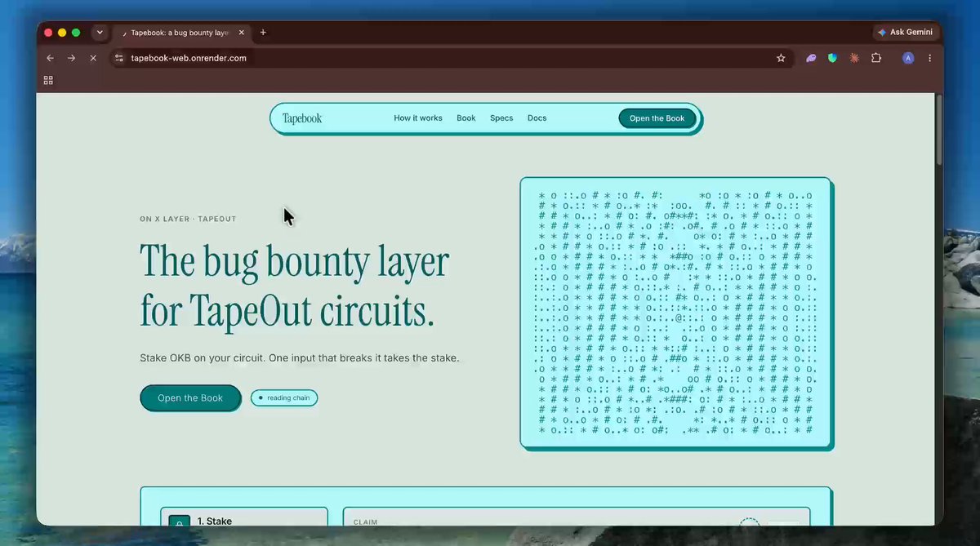This screenshot has width=980, height=546.
Task: Click the browser back arrow
Action: tap(50, 58)
